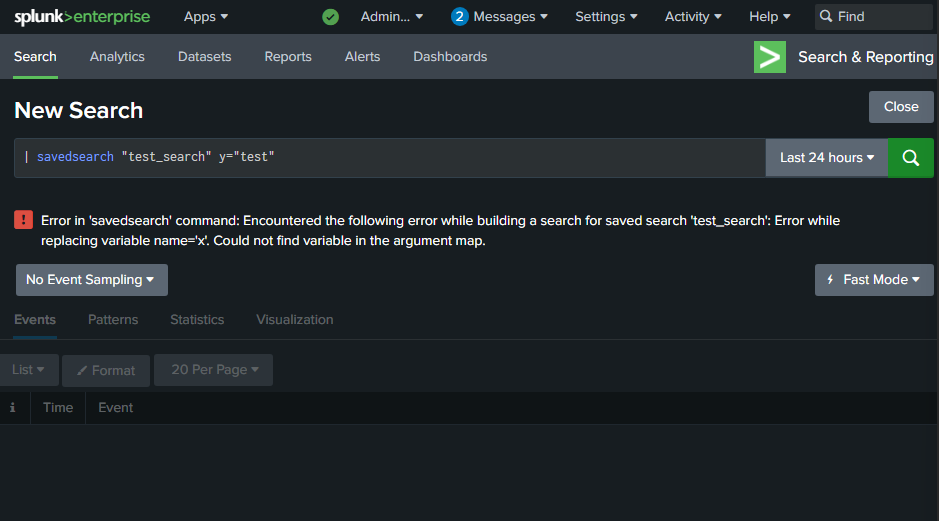The image size is (939, 521).
Task: Go to the Alerts tab
Action: click(x=362, y=57)
